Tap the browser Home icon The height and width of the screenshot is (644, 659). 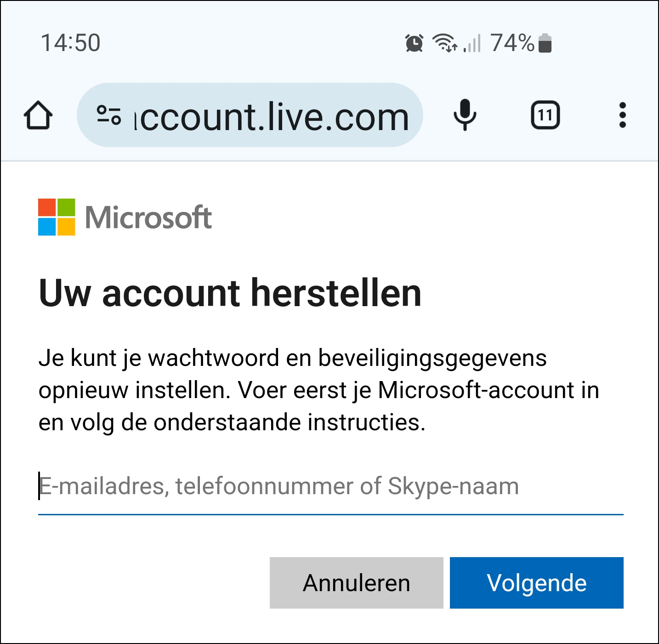38,115
